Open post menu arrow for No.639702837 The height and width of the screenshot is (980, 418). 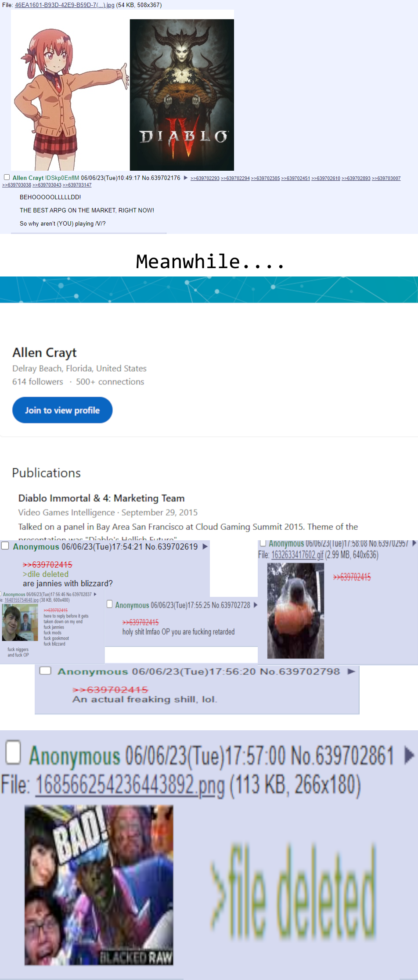(95, 594)
